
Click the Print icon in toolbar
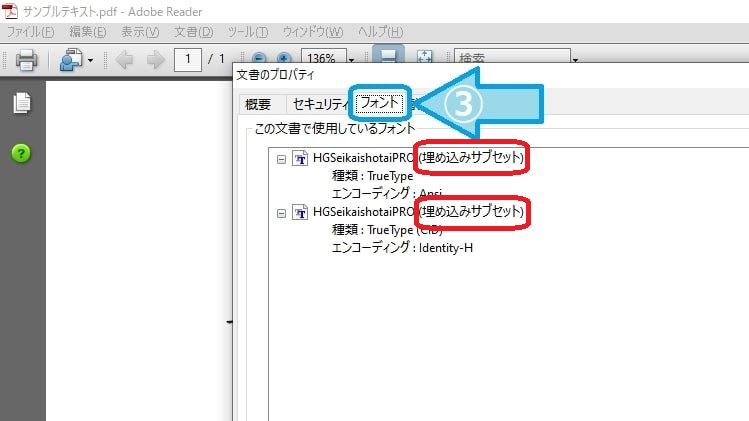26,60
